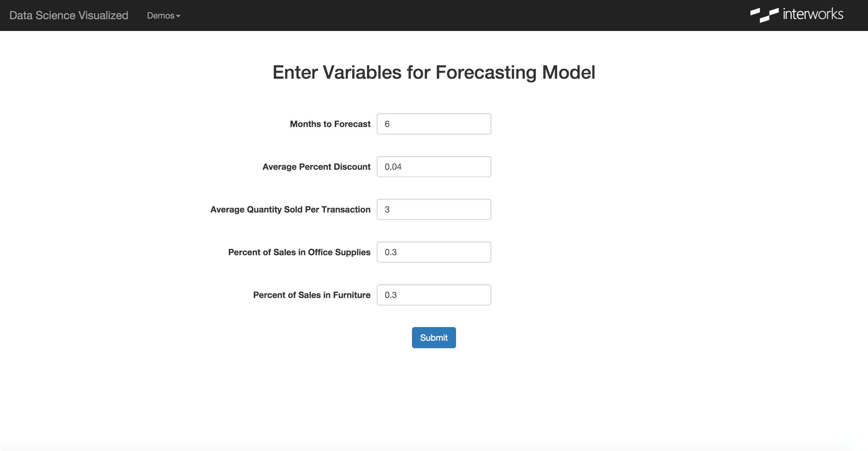Click the 0.04 value in the discount field
Viewport: 868px width, 451px height.
point(393,167)
